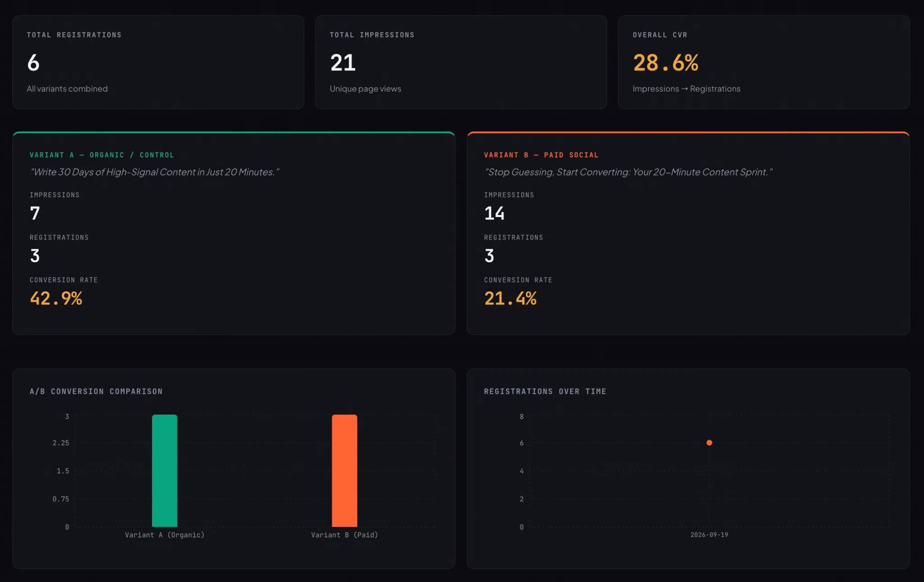This screenshot has width=924, height=582.
Task: Click the green Variant A bar
Action: click(165, 471)
